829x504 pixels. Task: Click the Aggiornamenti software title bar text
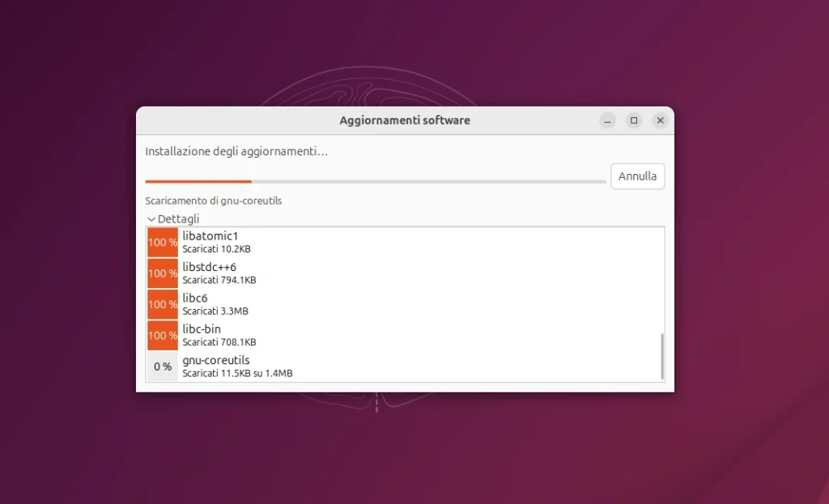(405, 120)
